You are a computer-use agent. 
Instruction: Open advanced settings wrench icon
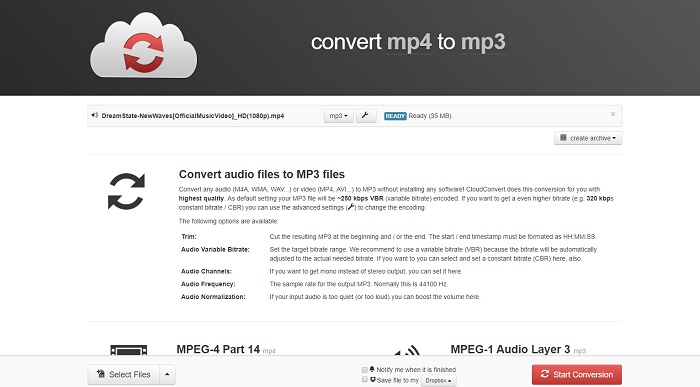[366, 116]
